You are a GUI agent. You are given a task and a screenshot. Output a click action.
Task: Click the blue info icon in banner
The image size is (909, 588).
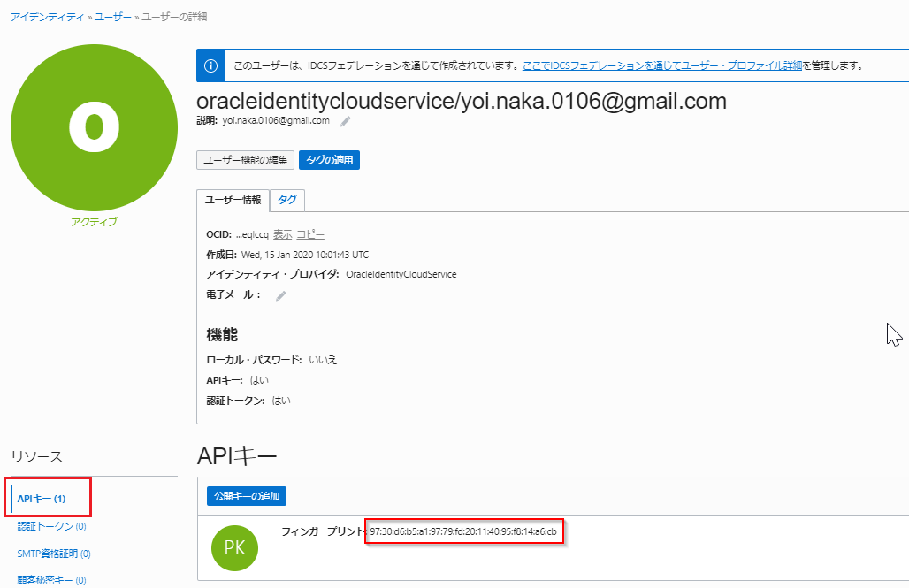(210, 65)
